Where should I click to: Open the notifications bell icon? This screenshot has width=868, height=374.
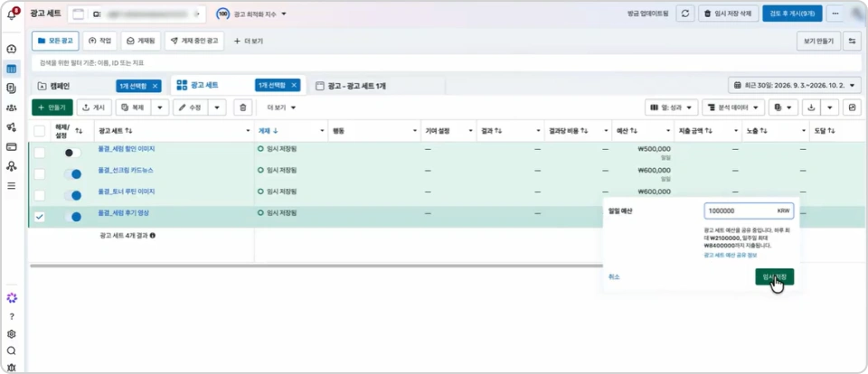click(12, 14)
